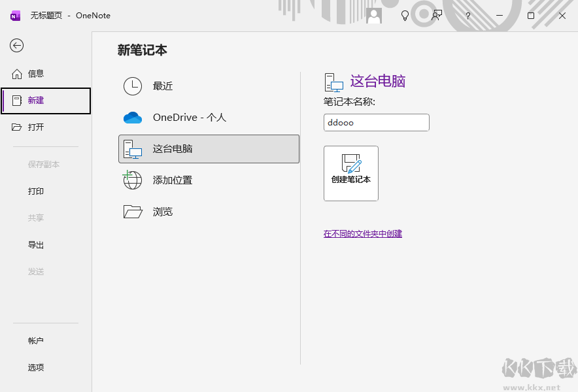This screenshot has width=578, height=392.
Task: Select 打印 from the sidebar
Action: 36,191
